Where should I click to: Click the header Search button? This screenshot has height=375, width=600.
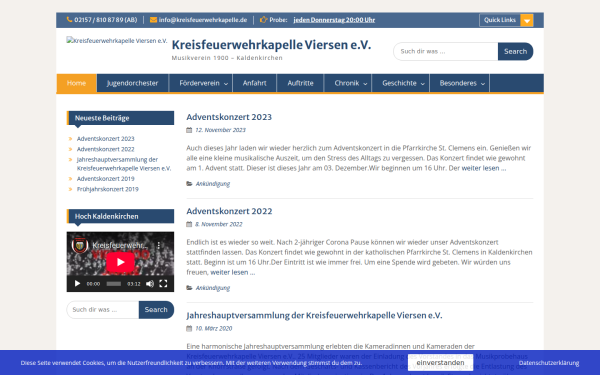(515, 51)
